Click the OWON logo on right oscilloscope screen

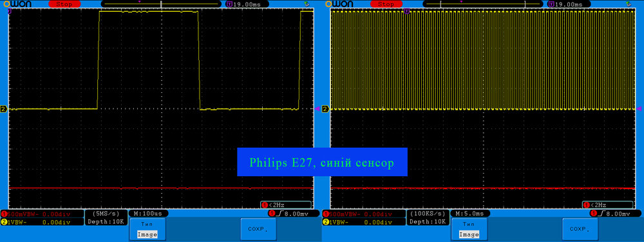tap(339, 4)
